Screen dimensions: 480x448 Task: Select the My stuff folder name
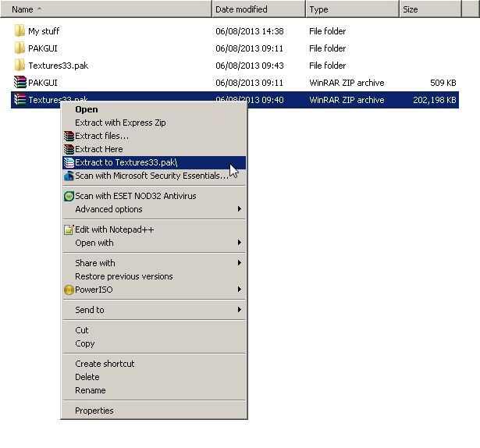coord(44,31)
